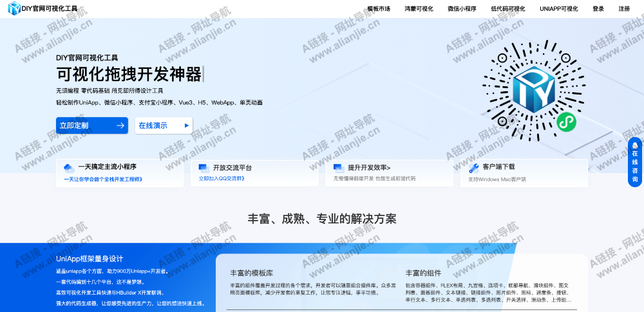Click the 登录 login link

[x=598, y=9]
